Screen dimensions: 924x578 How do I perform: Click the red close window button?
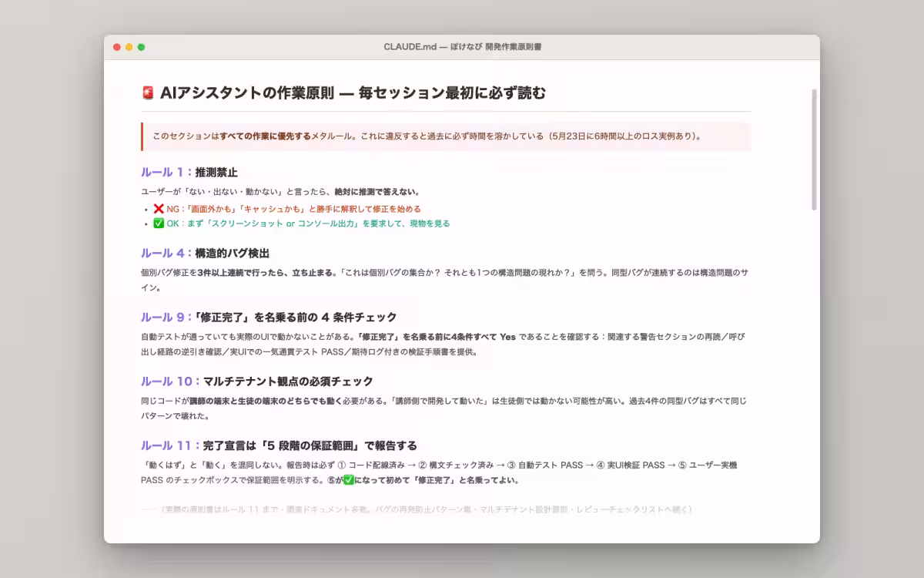point(117,47)
